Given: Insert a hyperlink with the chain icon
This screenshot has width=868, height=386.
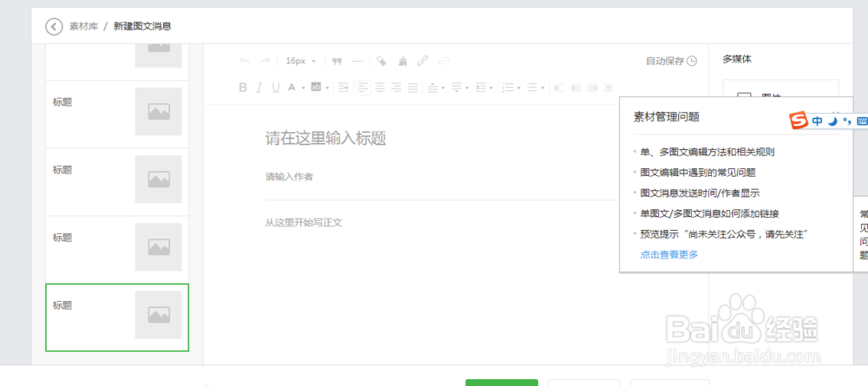Looking at the screenshot, I should pyautogui.click(x=423, y=61).
